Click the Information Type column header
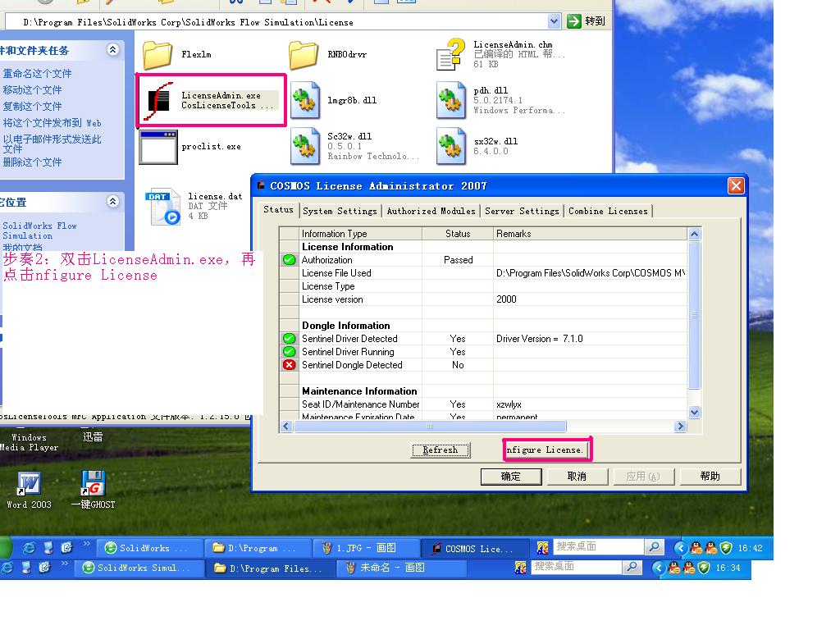This screenshot has width=840, height=630. (361, 234)
